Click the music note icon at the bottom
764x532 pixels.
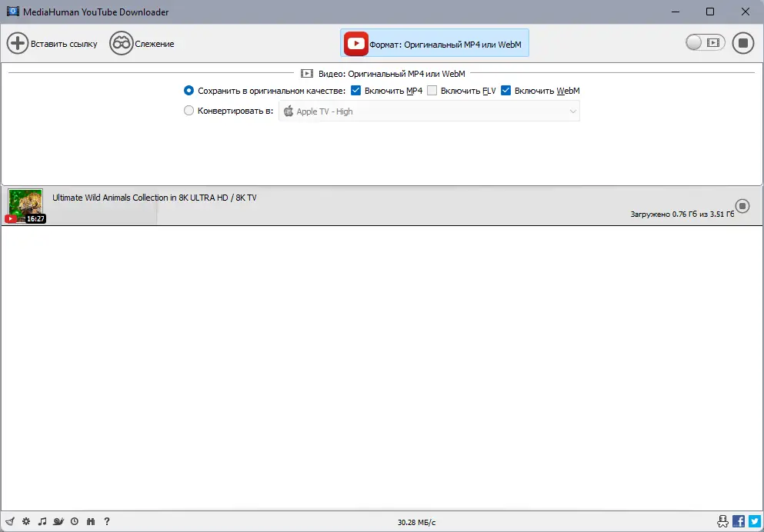(x=42, y=521)
